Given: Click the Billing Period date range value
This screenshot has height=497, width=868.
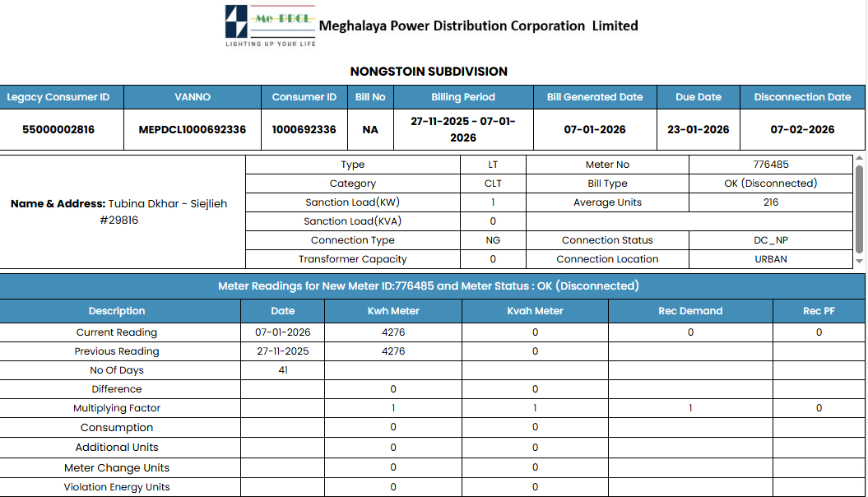Looking at the screenshot, I should click(462, 129).
